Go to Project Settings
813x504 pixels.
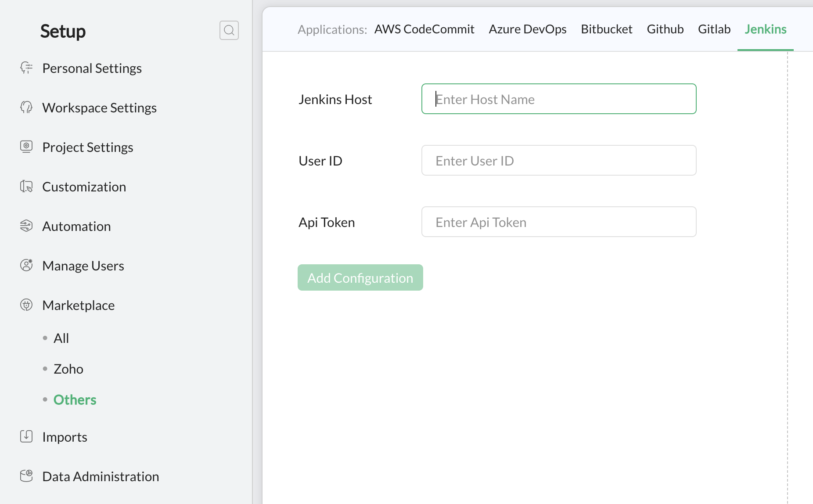click(x=87, y=147)
